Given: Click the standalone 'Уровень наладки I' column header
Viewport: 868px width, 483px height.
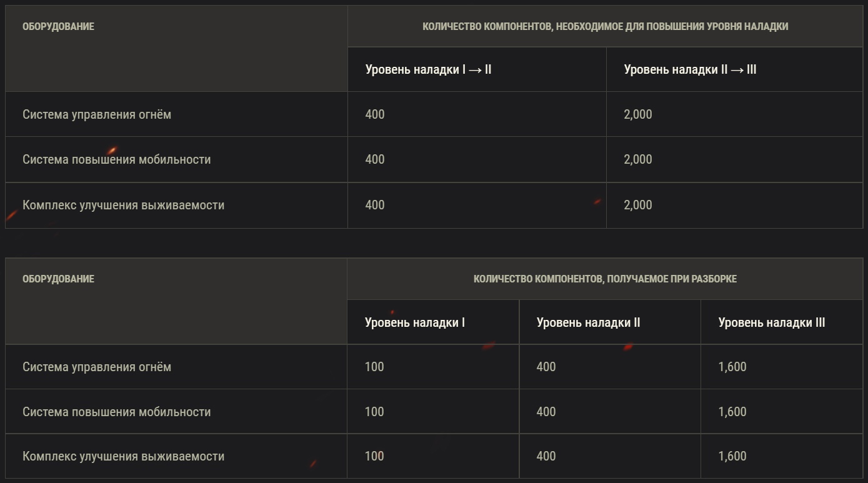Looking at the screenshot, I should click(414, 322).
